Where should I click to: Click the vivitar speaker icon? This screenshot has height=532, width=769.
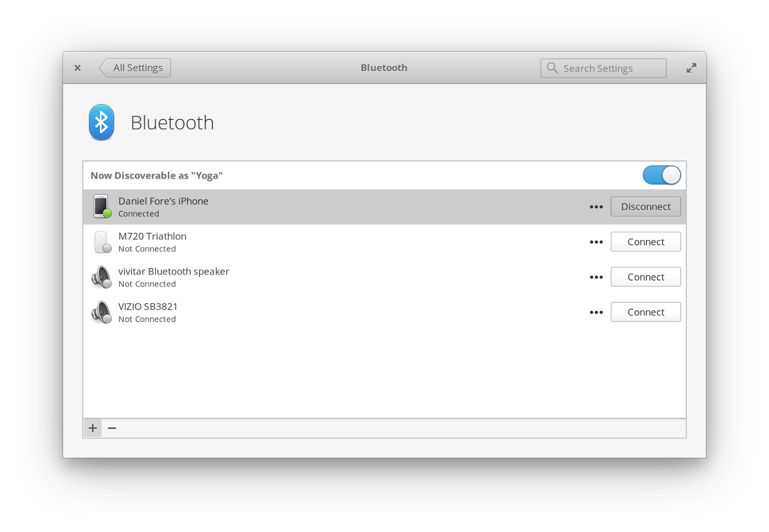pos(102,277)
